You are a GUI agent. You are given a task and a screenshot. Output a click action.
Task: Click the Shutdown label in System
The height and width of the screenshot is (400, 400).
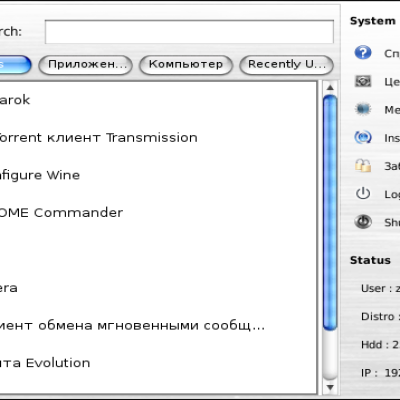tap(392, 222)
